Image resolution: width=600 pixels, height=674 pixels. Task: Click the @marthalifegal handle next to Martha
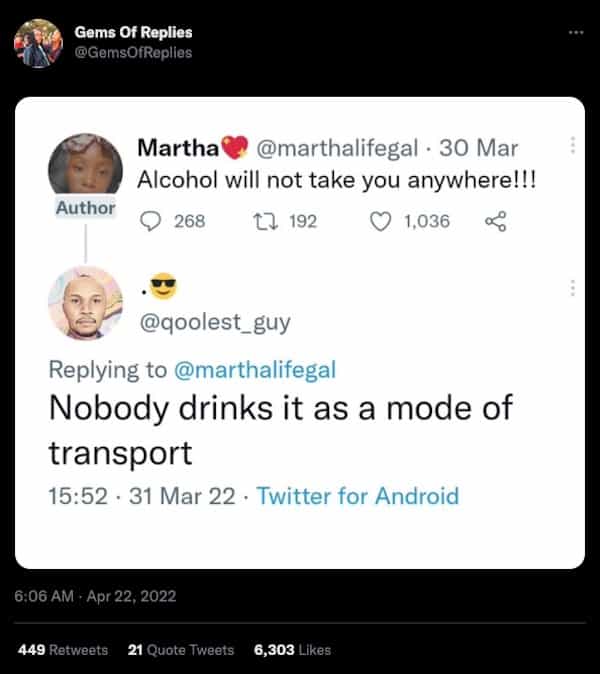point(340,149)
